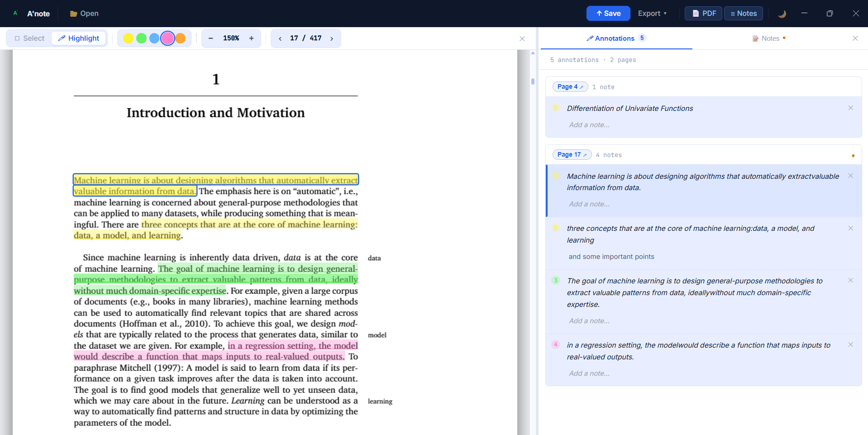
Task: Open a PDF file with Open button
Action: pyautogui.click(x=84, y=14)
